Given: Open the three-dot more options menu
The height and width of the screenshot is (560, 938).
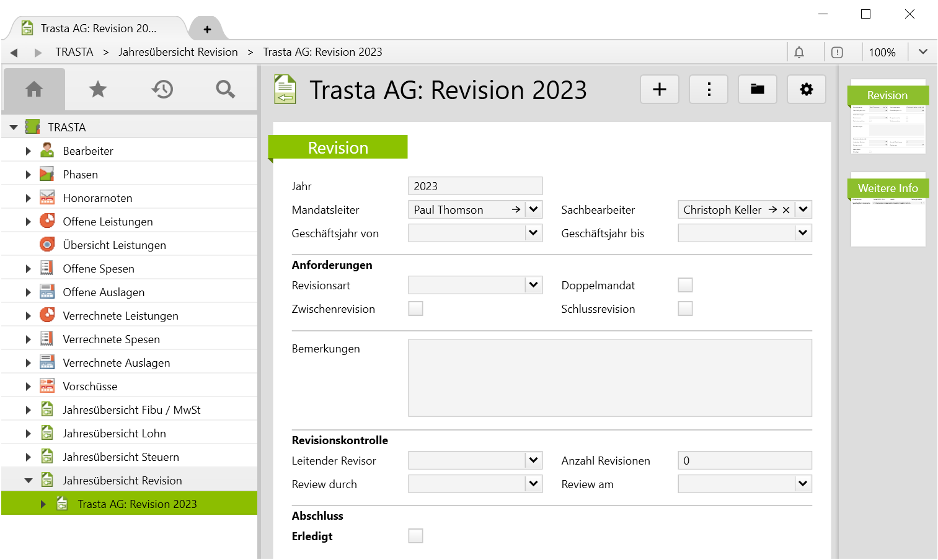Looking at the screenshot, I should click(x=709, y=89).
